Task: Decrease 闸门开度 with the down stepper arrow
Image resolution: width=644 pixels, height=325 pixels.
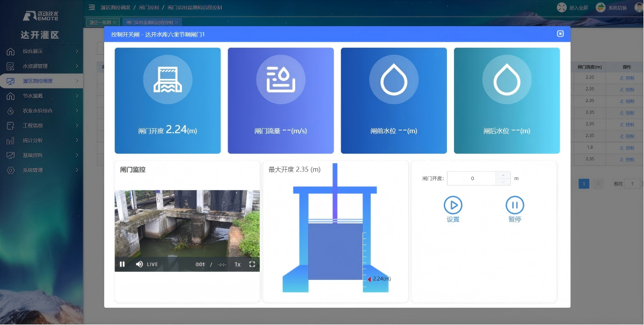Action: 503,182
